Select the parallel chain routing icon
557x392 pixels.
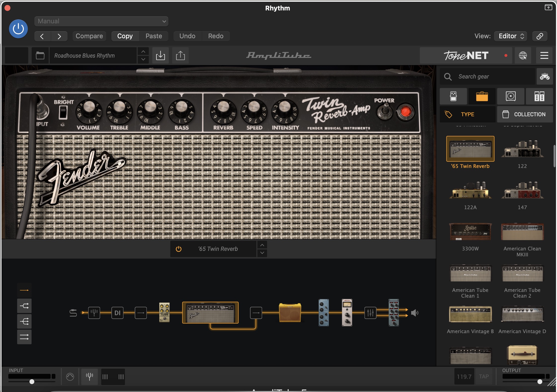pos(24,337)
